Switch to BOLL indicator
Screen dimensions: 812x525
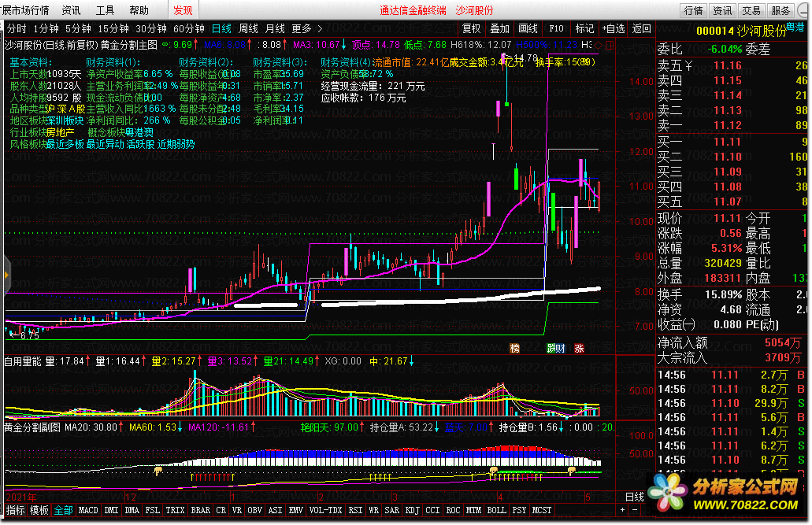pos(496,510)
